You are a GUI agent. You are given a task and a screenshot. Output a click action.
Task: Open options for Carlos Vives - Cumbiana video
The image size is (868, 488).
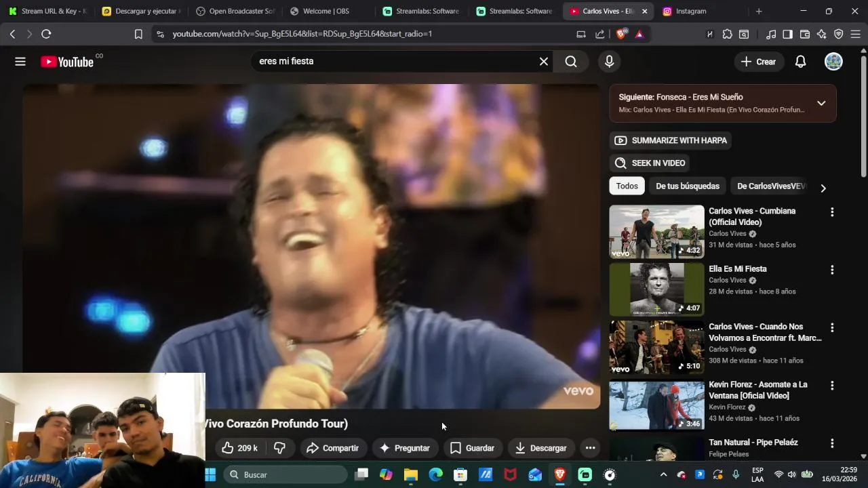[x=832, y=212]
